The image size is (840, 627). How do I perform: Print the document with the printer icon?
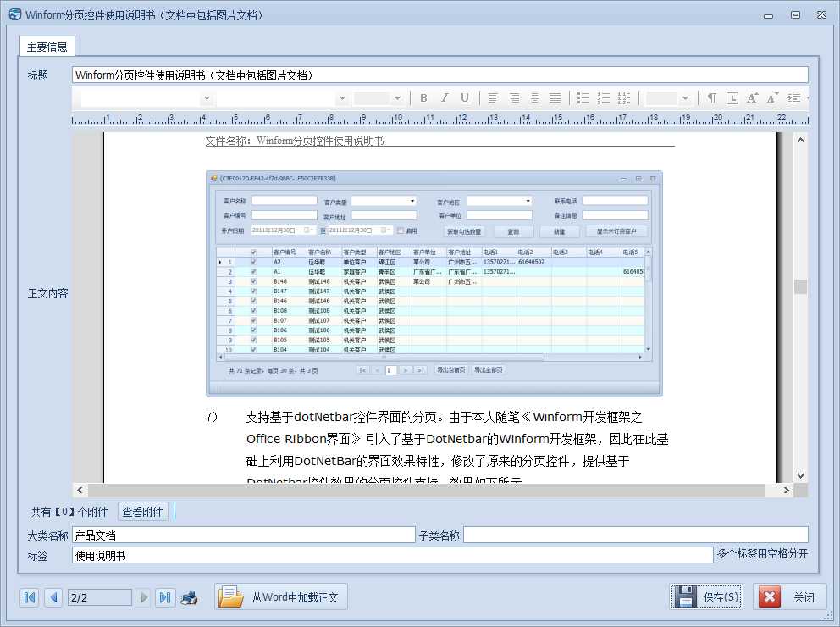click(x=189, y=597)
